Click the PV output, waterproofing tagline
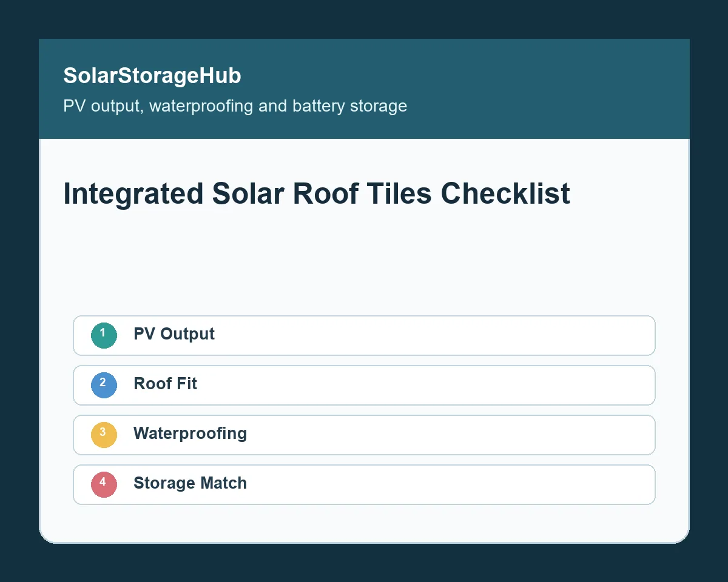 [235, 106]
